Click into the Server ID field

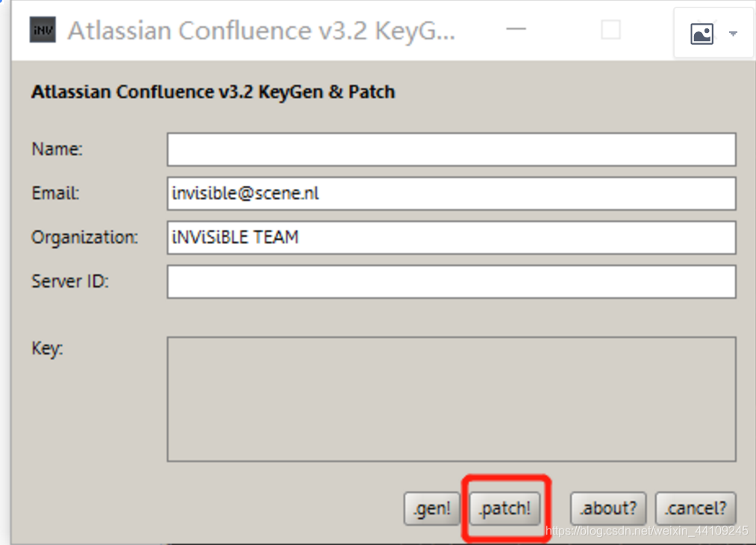click(x=452, y=281)
